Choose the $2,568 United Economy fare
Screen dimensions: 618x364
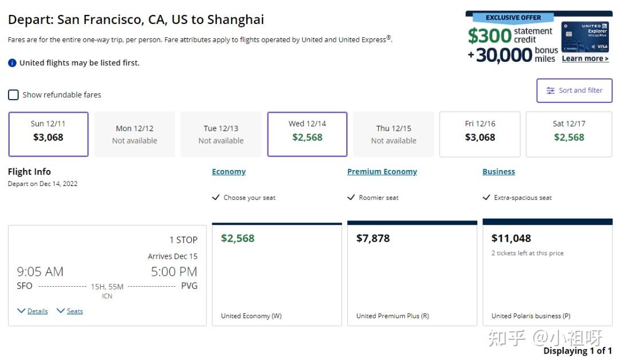point(277,275)
